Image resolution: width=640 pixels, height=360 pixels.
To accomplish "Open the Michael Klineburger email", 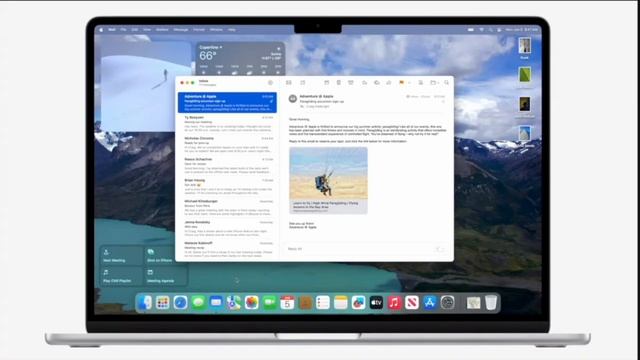I will tap(227, 207).
